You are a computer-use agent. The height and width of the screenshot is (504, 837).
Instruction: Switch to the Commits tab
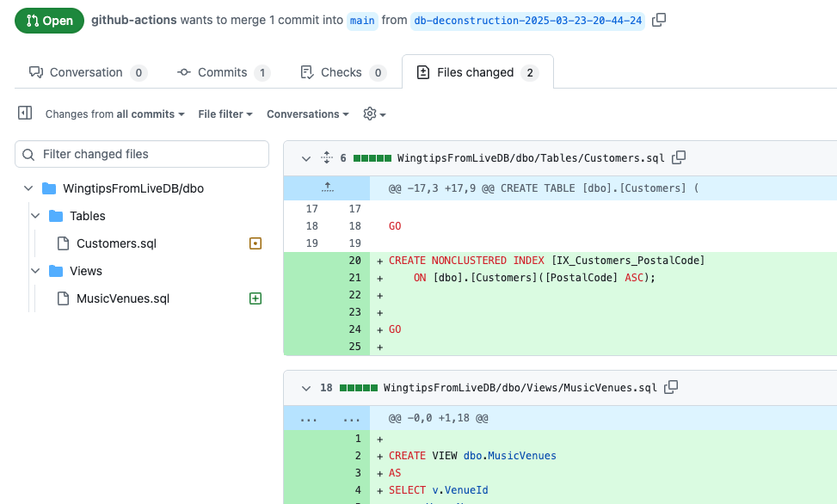(x=224, y=72)
